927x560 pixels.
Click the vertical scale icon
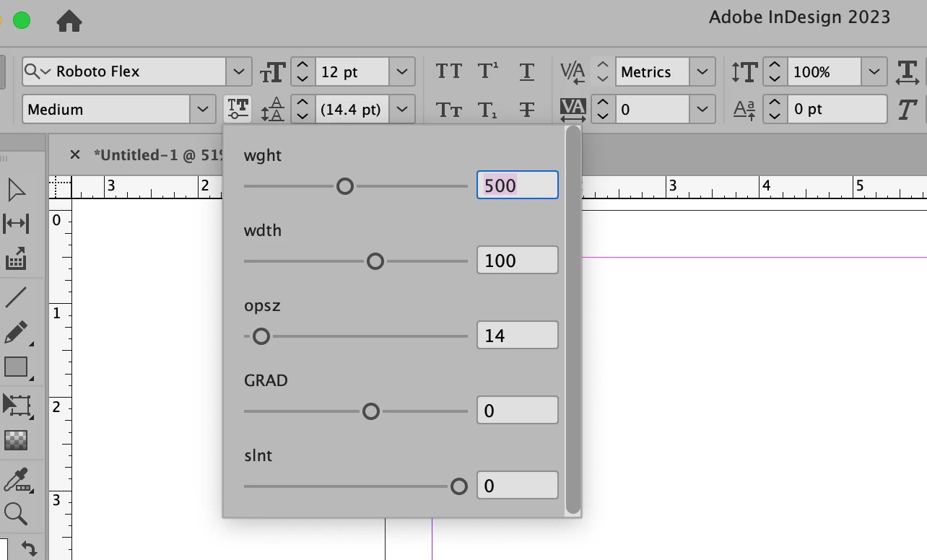point(744,71)
